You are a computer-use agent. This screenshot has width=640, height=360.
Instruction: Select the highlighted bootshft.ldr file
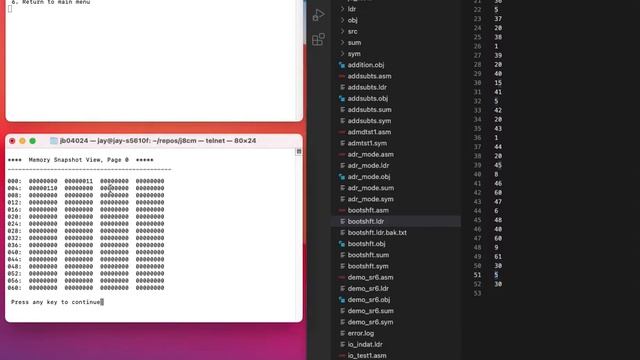click(396, 221)
